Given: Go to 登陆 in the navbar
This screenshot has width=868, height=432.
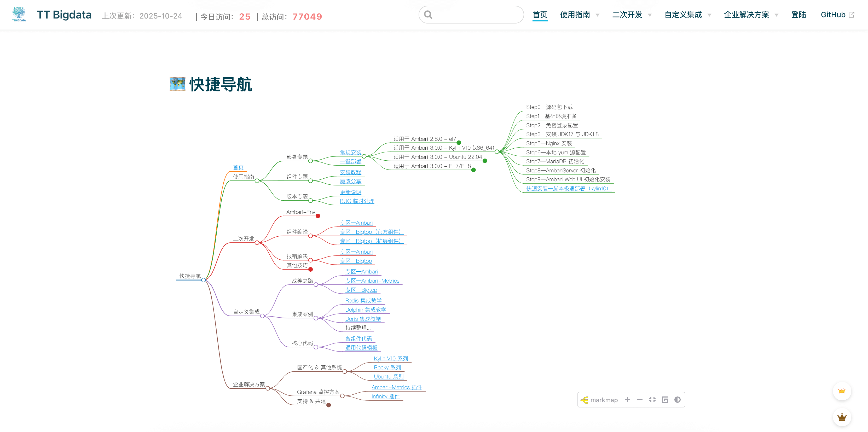Looking at the screenshot, I should click(x=798, y=15).
